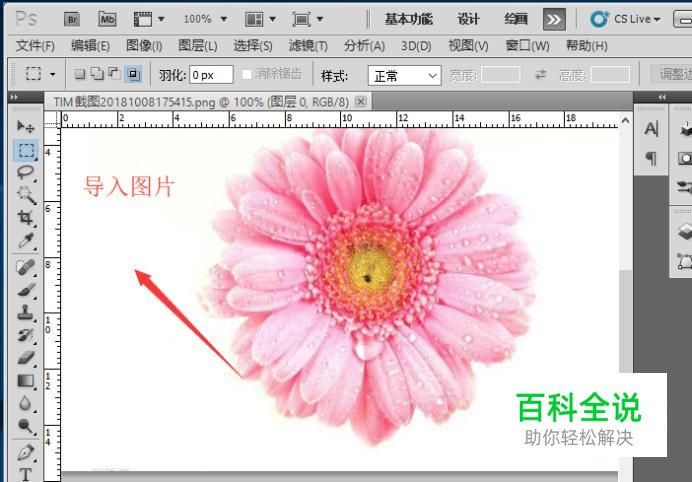The height and width of the screenshot is (482, 692).
Task: Open the 滤镜(T) menu
Action: pos(308,46)
